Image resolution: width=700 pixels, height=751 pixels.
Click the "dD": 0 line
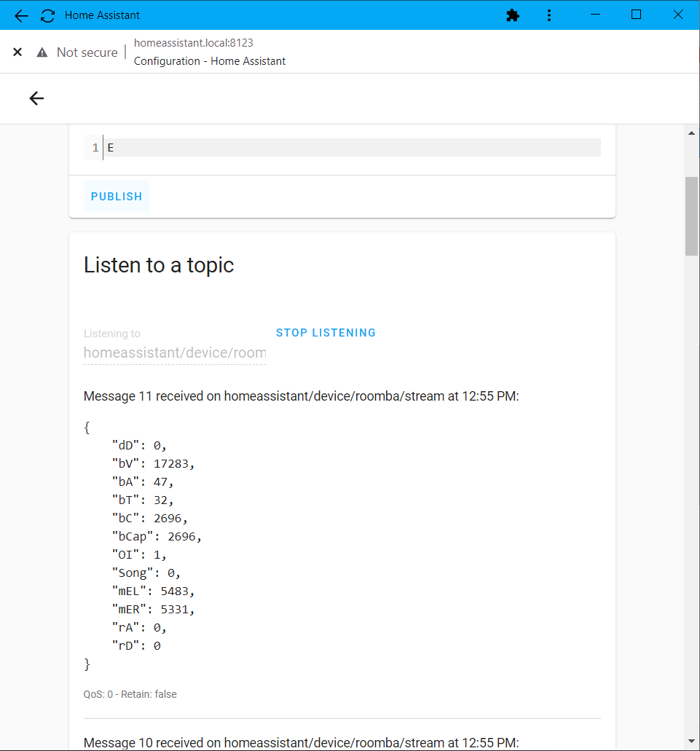tap(139, 445)
